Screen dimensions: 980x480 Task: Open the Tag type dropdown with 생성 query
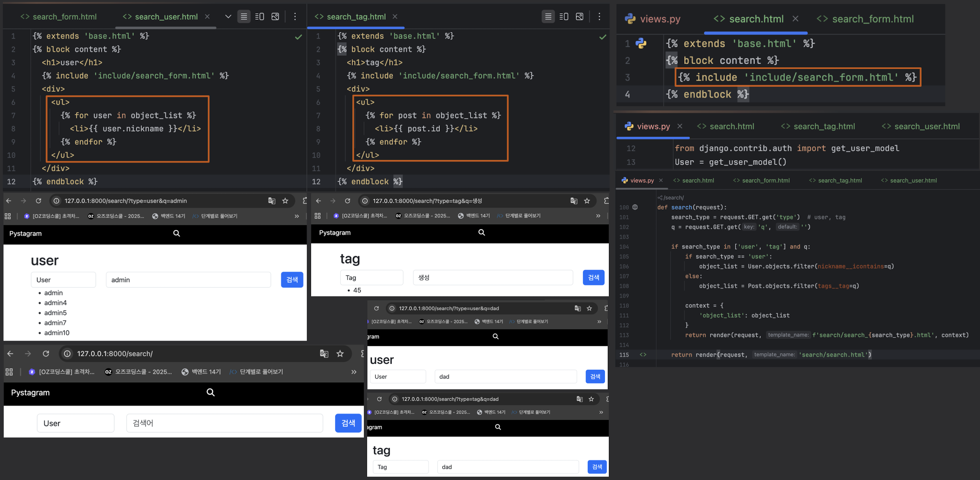[x=371, y=278]
